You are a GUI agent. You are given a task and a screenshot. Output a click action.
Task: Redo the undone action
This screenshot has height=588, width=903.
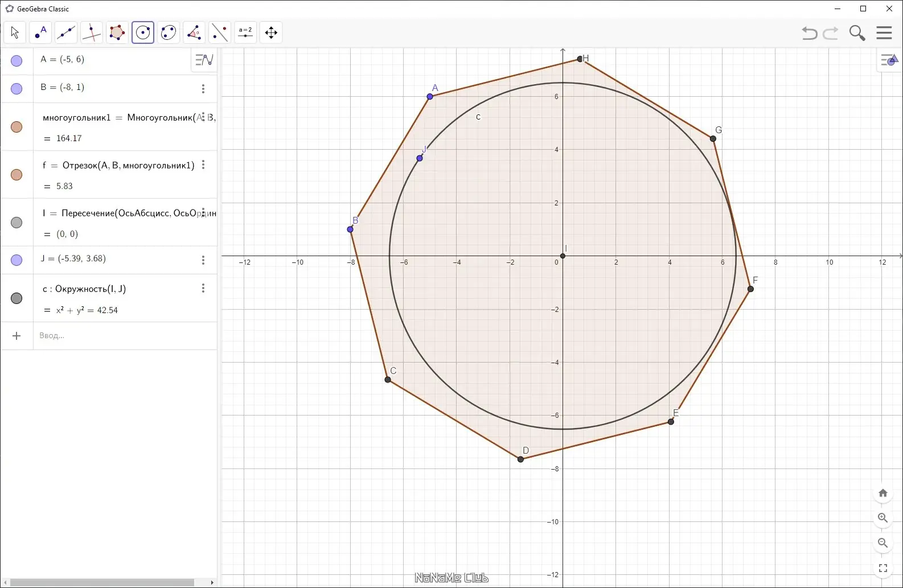pyautogui.click(x=831, y=33)
